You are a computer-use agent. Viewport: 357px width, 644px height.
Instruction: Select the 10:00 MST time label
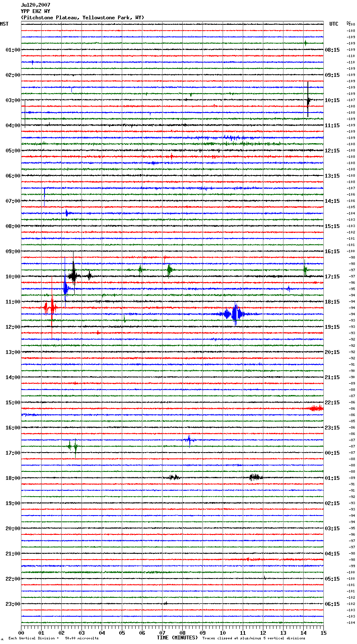(x=13, y=277)
